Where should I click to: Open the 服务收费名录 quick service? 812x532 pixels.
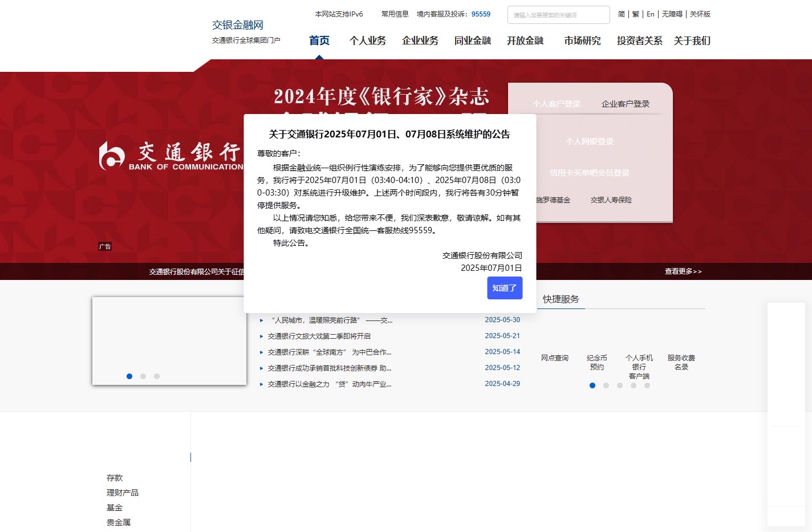coord(681,363)
